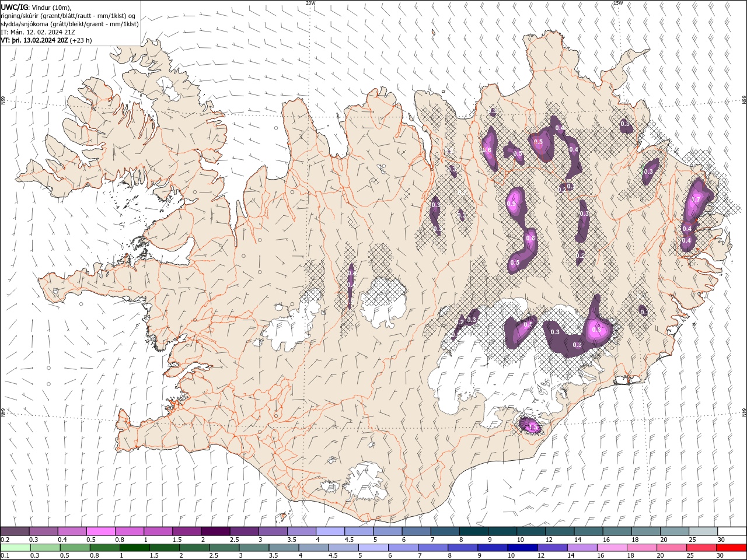Click the 'rigning/skúrir' legend description line
This screenshot has height=560, width=747.
point(68,16)
